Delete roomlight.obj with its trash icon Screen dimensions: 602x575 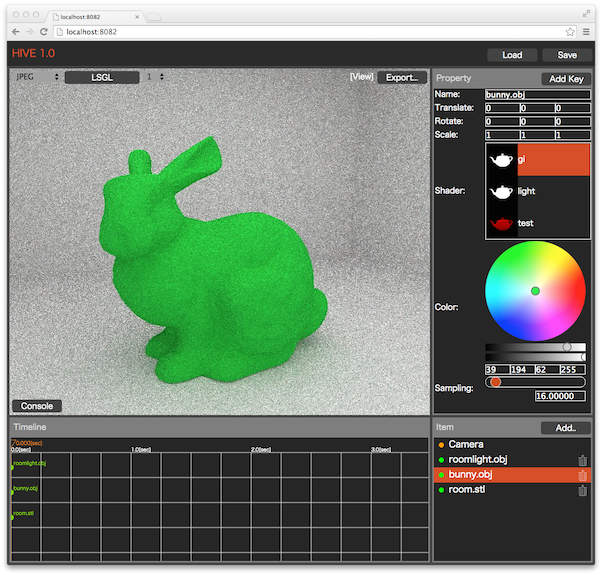[582, 460]
